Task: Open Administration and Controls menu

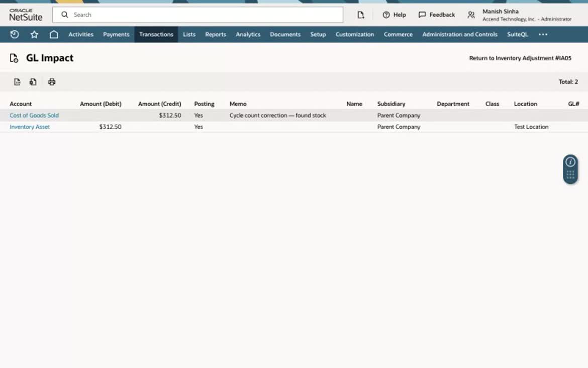Action: coord(460,35)
